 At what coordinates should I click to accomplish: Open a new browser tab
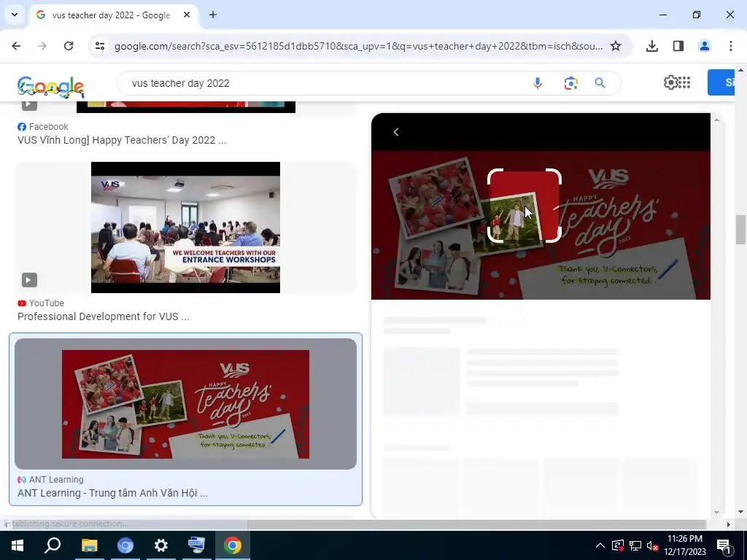(x=213, y=15)
